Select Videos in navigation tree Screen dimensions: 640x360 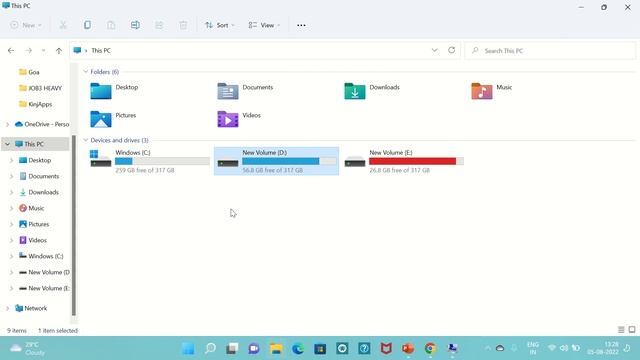click(33, 240)
